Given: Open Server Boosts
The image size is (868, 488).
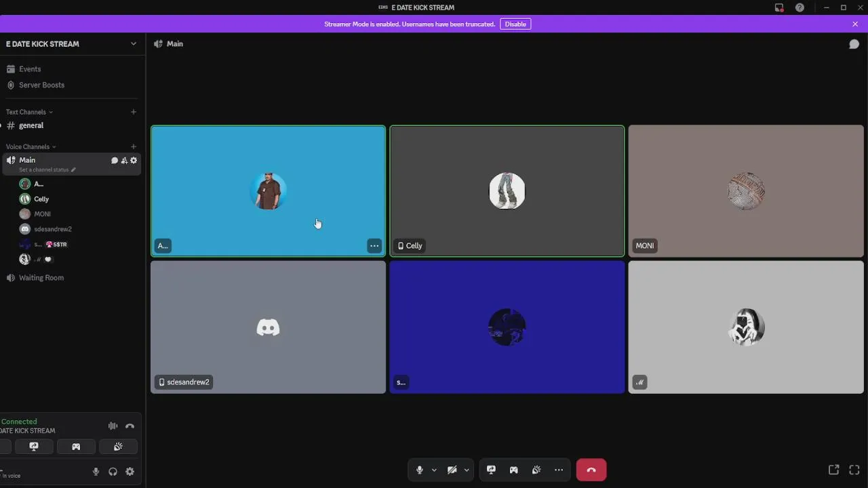Looking at the screenshot, I should coord(73,85).
